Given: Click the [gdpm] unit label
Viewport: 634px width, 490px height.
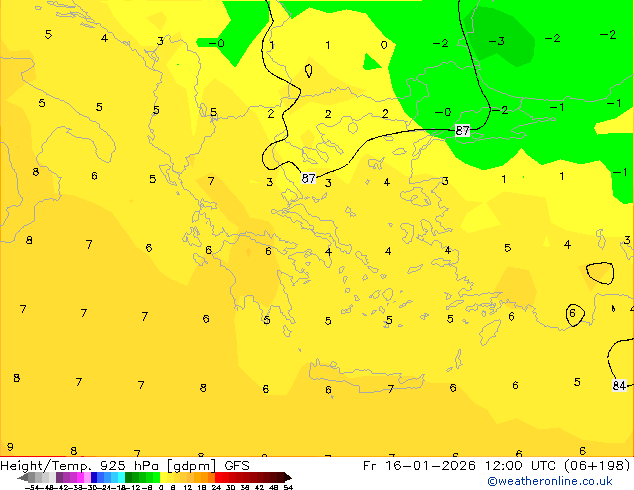Looking at the screenshot, I should point(193,466).
